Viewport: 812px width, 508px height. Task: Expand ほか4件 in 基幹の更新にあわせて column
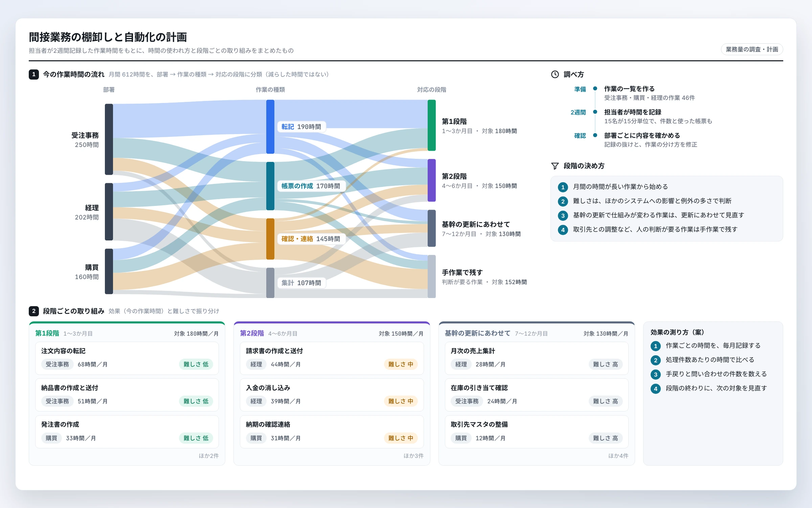point(618,456)
